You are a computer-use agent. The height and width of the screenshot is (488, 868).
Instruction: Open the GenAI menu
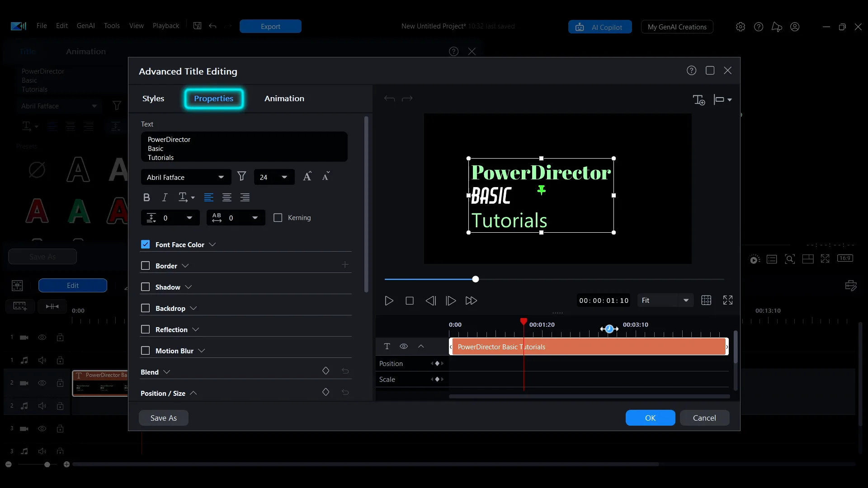pyautogui.click(x=85, y=26)
